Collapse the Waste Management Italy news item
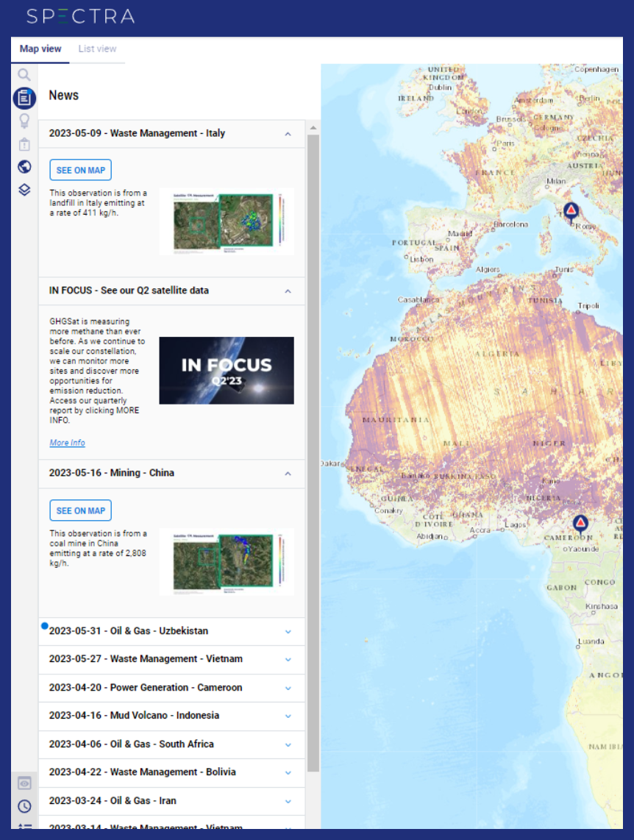 (x=288, y=134)
